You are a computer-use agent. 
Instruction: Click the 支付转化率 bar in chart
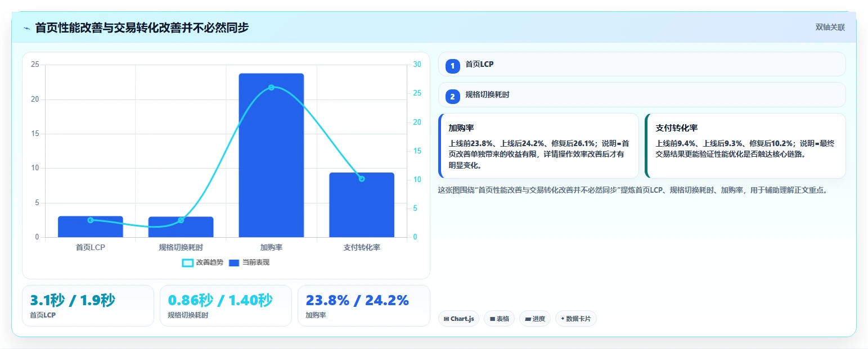pos(362,205)
